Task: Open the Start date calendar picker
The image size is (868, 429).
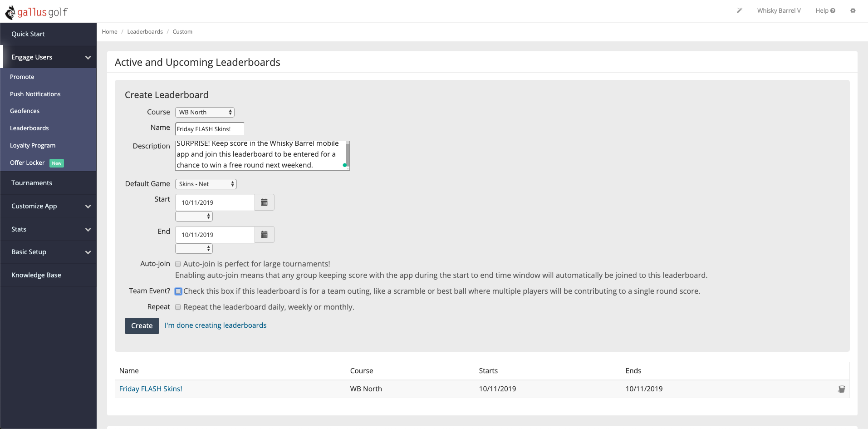Action: click(265, 202)
